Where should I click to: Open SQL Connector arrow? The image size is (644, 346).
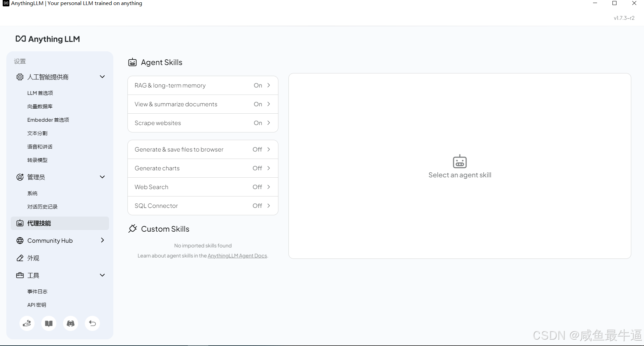[269, 206]
